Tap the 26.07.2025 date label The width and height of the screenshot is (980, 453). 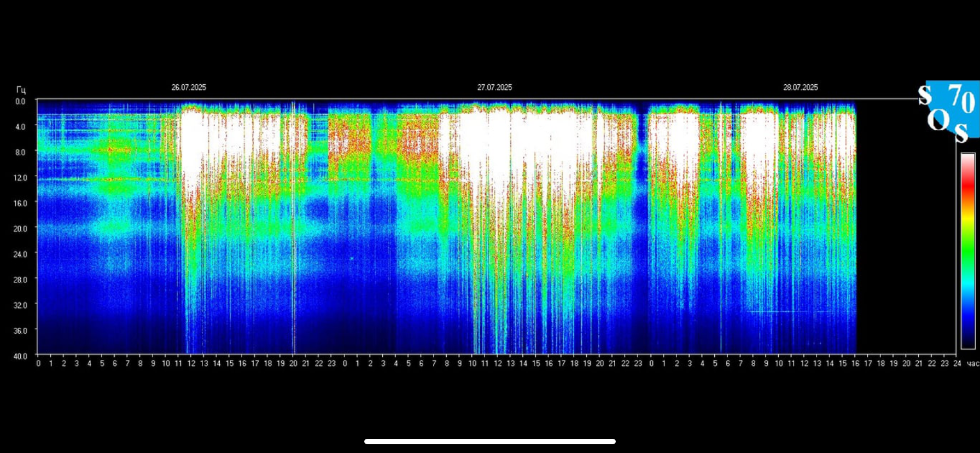click(189, 88)
